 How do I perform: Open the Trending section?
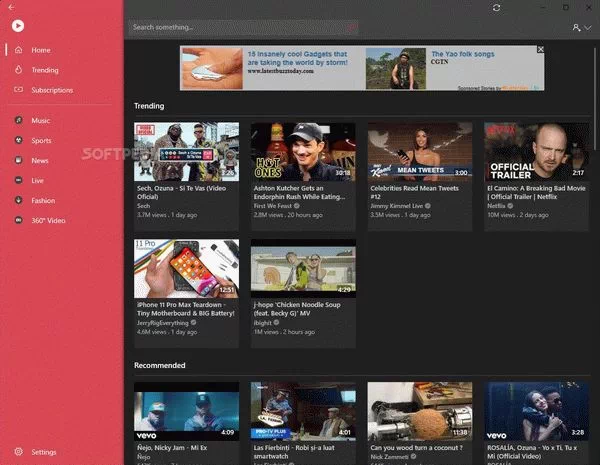click(x=44, y=70)
